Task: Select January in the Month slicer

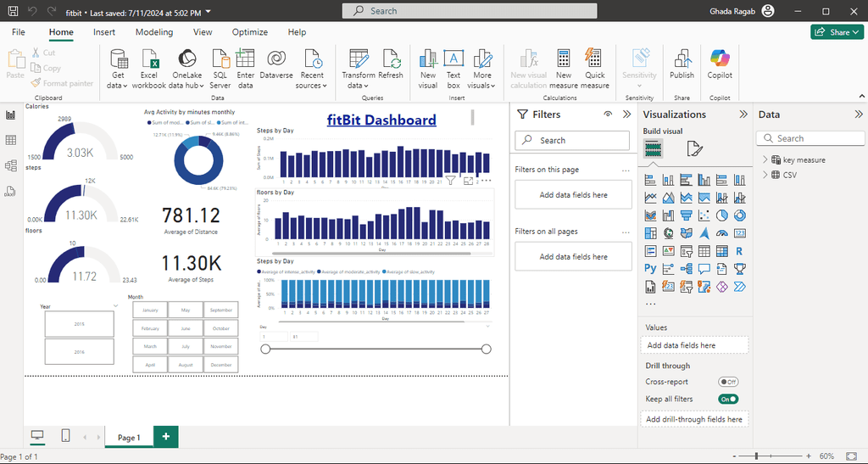Action: 150,310
